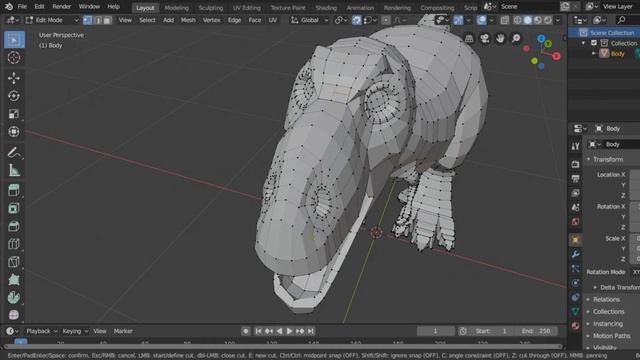
Task: Select the Scale tool
Action: coord(14,114)
